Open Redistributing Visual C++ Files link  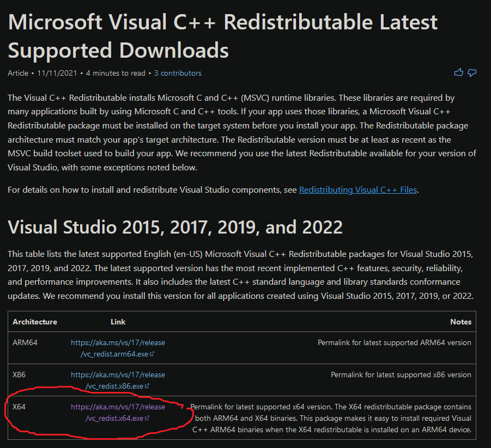pos(358,189)
